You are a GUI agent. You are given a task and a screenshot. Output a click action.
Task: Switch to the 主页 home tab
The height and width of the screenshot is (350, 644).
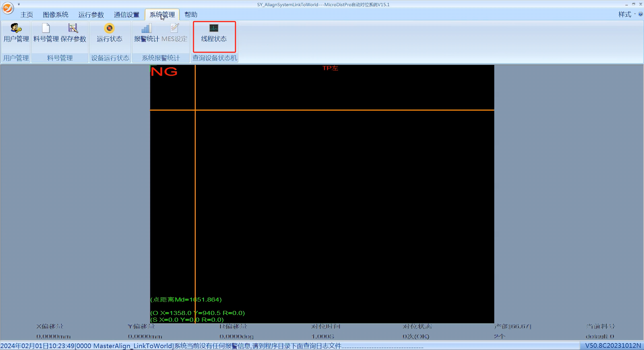27,15
